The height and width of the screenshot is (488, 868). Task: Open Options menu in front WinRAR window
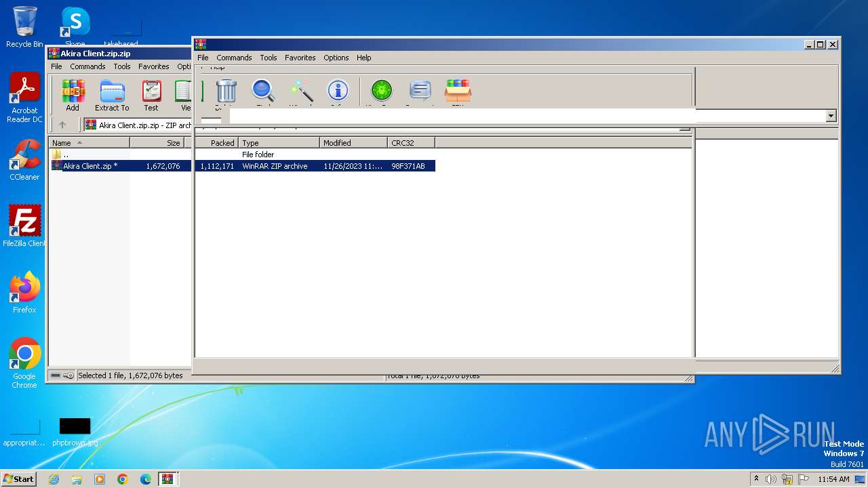(336, 58)
